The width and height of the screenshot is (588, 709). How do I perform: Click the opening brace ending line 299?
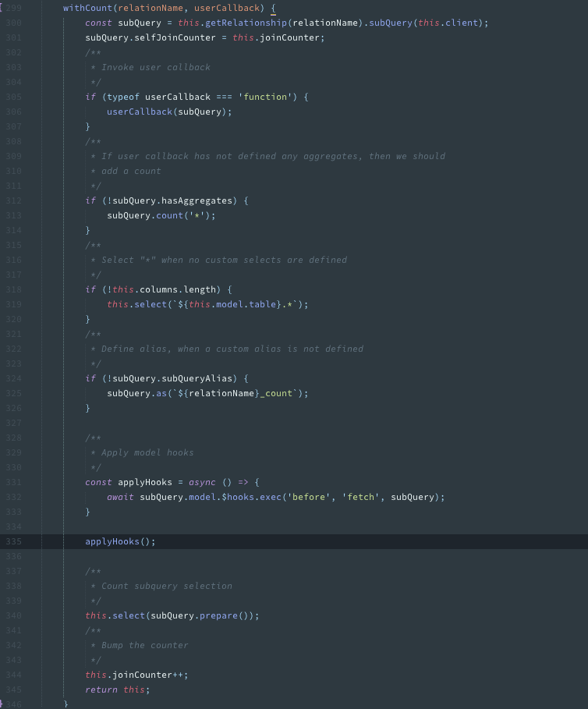point(274,8)
